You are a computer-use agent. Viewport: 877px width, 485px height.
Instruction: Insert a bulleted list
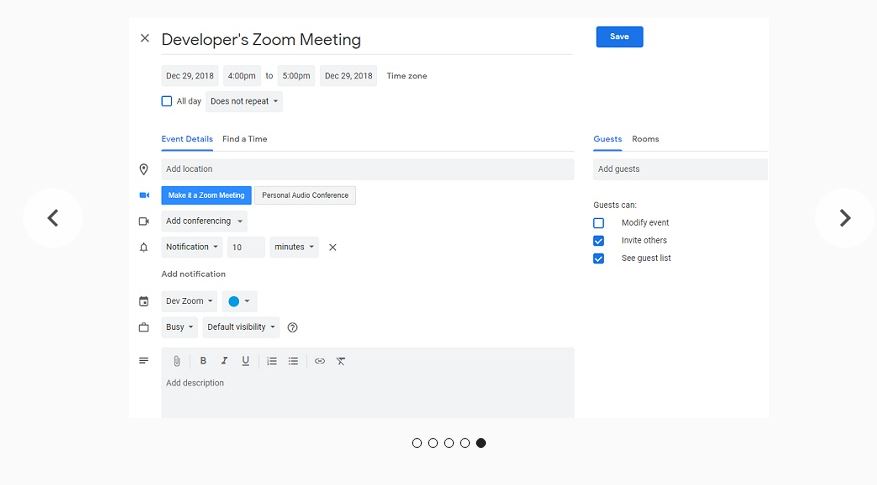tap(293, 361)
